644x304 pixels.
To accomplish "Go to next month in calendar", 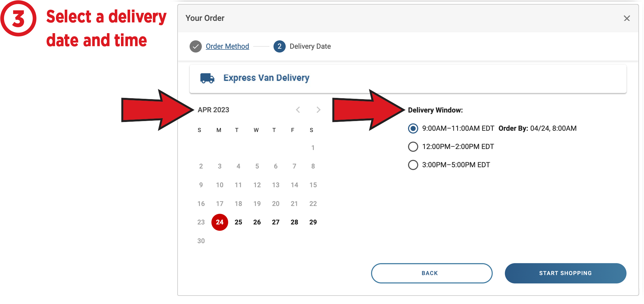I will click(318, 110).
